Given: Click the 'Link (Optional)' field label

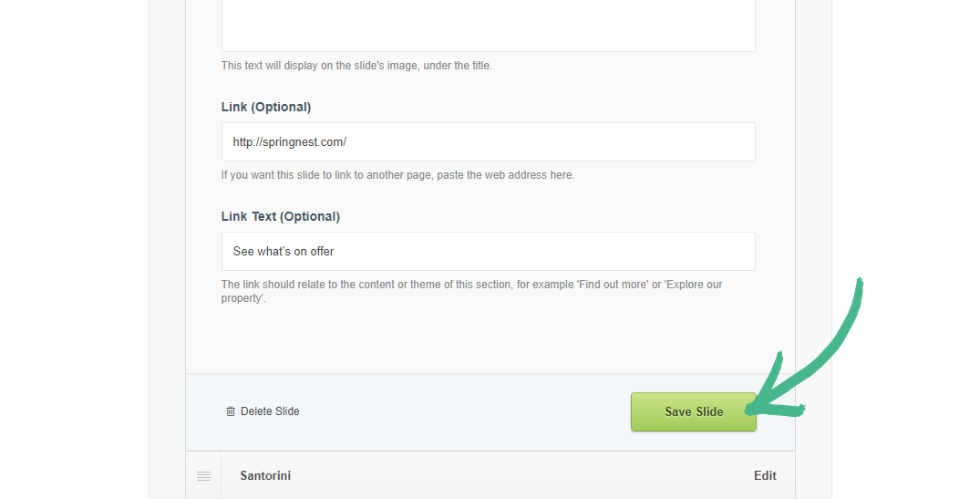Looking at the screenshot, I should (266, 107).
